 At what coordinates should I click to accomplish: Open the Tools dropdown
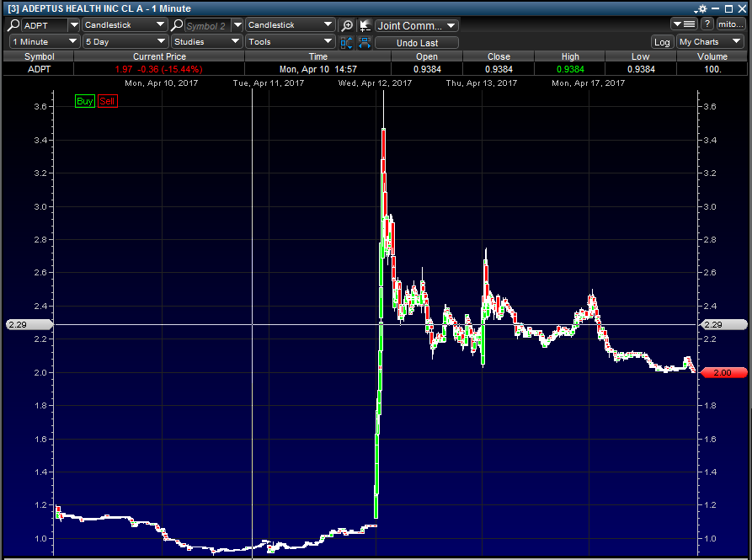tap(290, 42)
